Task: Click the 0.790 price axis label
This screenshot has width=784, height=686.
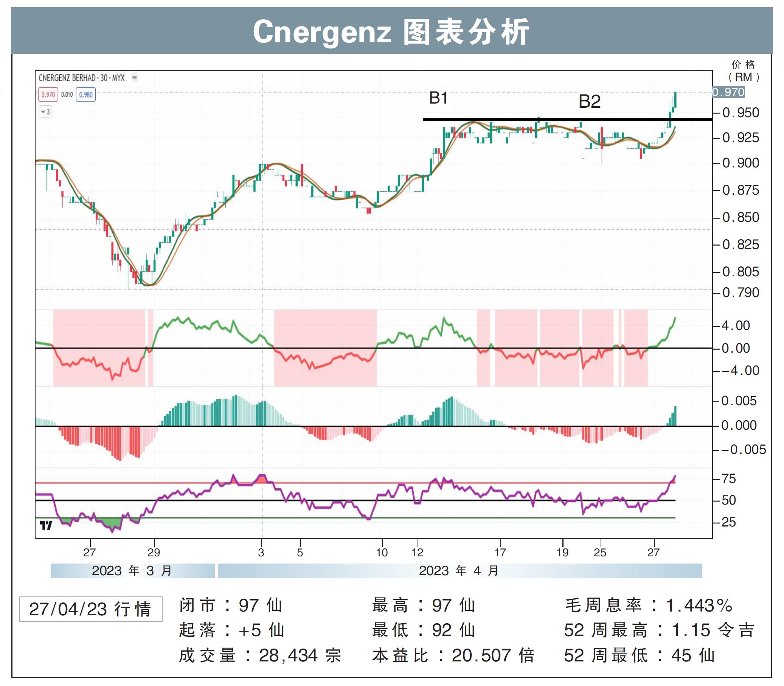Action: 740,293
